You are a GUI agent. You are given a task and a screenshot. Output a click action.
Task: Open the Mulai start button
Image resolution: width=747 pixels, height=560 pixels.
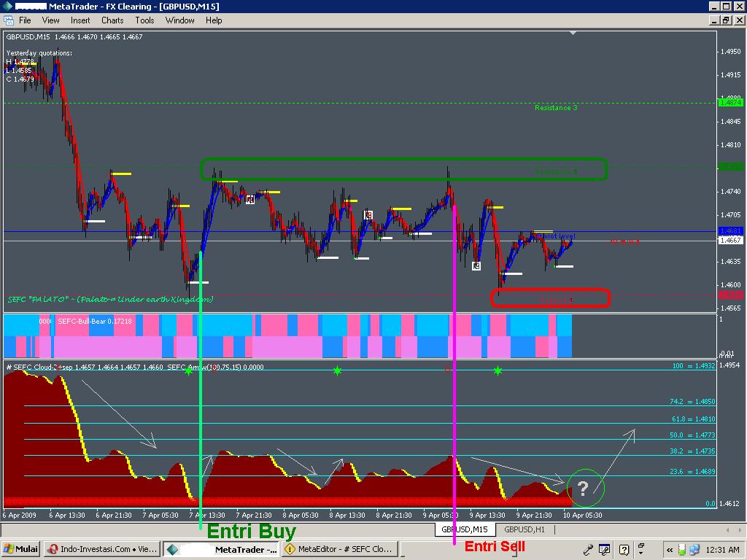click(21, 549)
